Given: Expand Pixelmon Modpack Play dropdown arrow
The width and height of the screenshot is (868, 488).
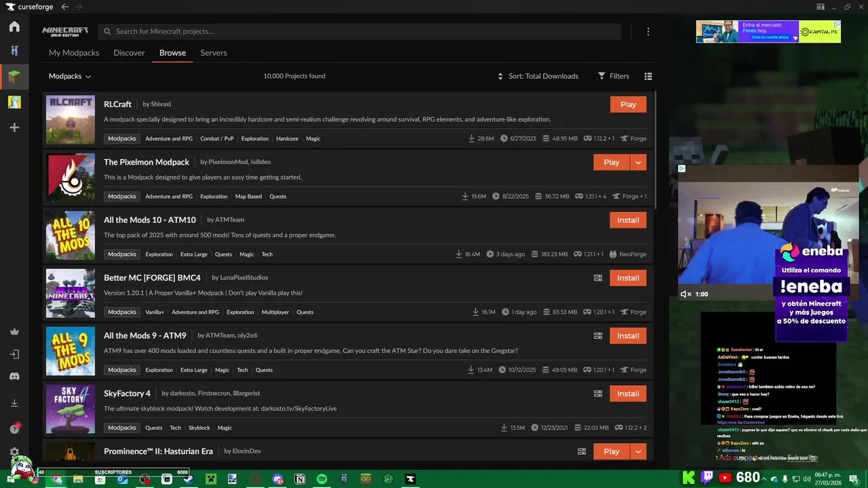Looking at the screenshot, I should coord(638,163).
